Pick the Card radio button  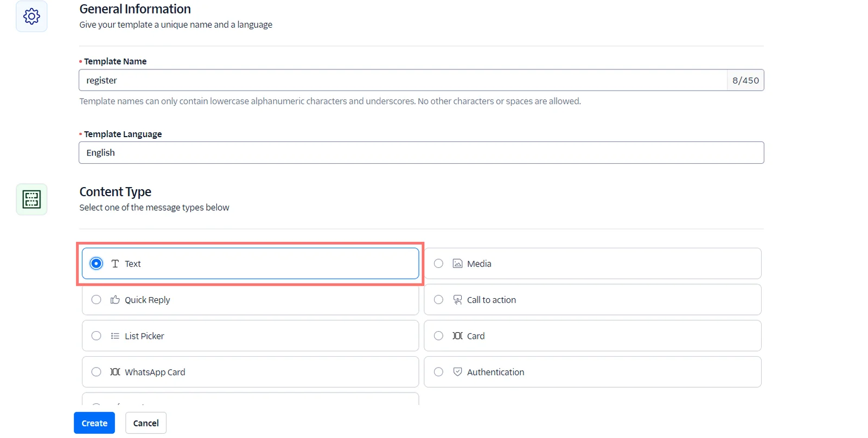click(x=438, y=336)
